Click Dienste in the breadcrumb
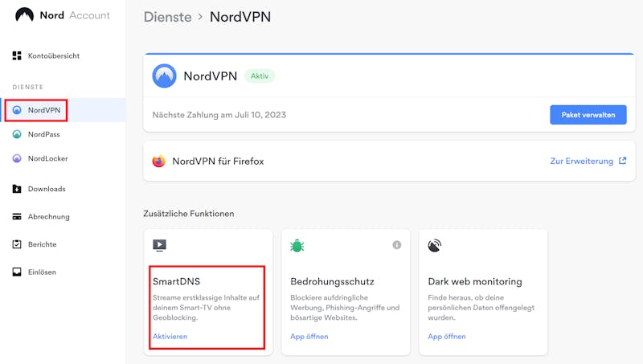The image size is (643, 364). [x=168, y=17]
